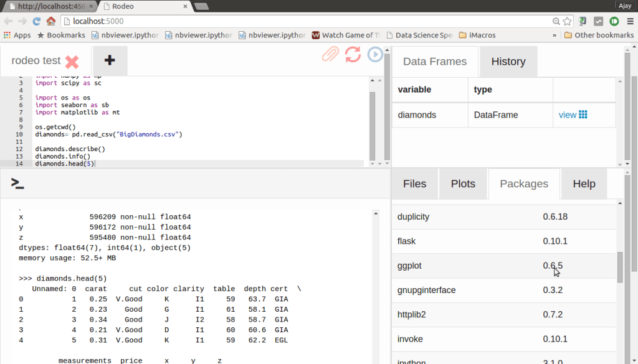Select the Packages tab
Screen dimensions: 638x364
tap(523, 184)
